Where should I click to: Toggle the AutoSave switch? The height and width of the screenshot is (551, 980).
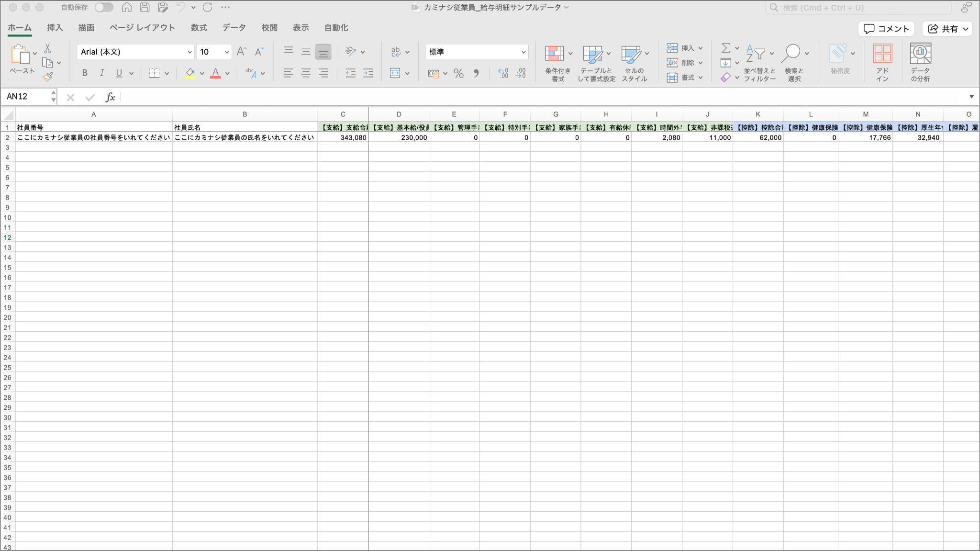[x=103, y=7]
